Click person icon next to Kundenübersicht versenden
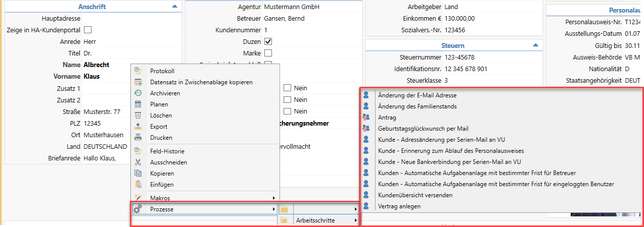Viewport: 644px width, 227px height. (366, 195)
